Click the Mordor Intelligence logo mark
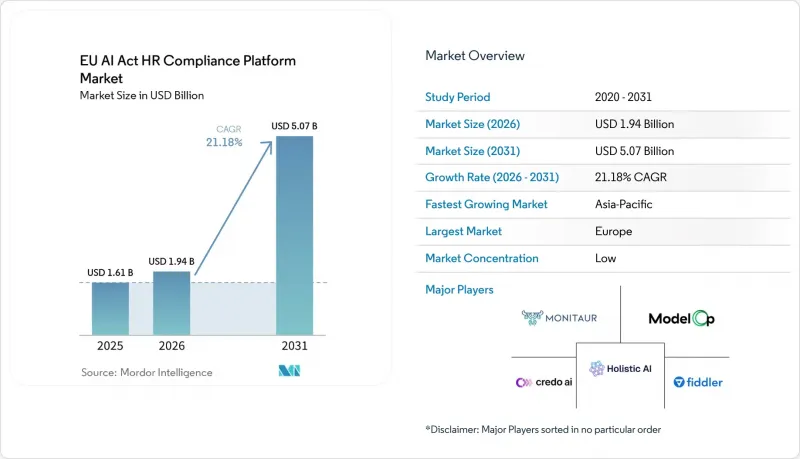Image resolution: width=800 pixels, height=459 pixels. (289, 371)
